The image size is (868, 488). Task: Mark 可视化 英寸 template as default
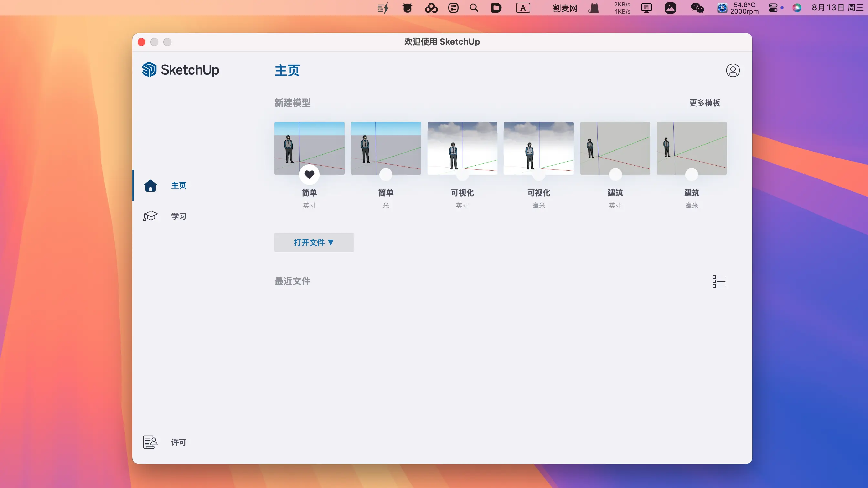click(x=462, y=175)
